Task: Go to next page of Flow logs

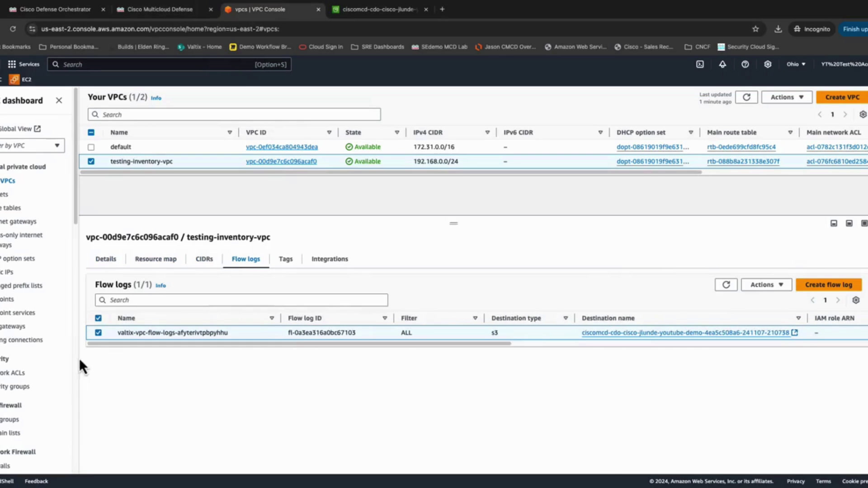Action: pyautogui.click(x=838, y=300)
